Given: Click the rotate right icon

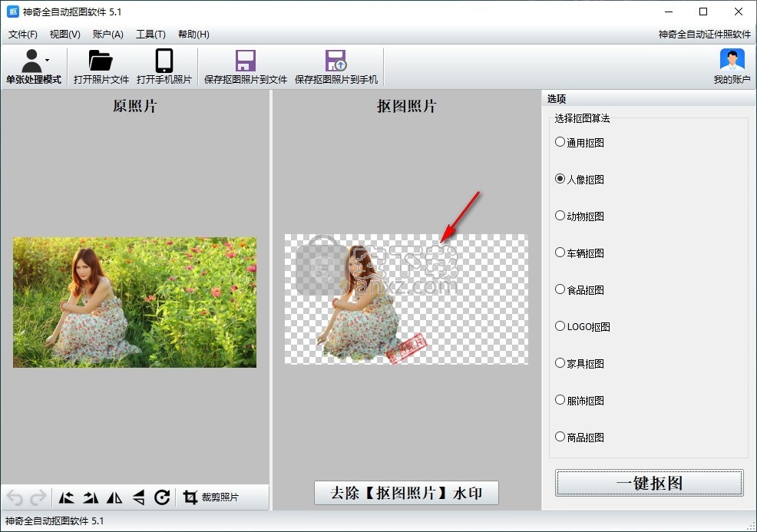Looking at the screenshot, I should click(91, 497).
